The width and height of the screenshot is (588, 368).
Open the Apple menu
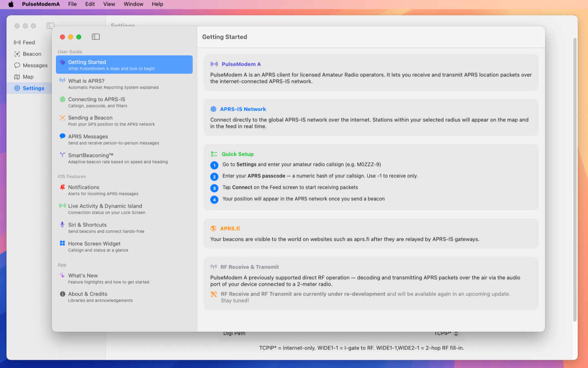click(x=11, y=4)
